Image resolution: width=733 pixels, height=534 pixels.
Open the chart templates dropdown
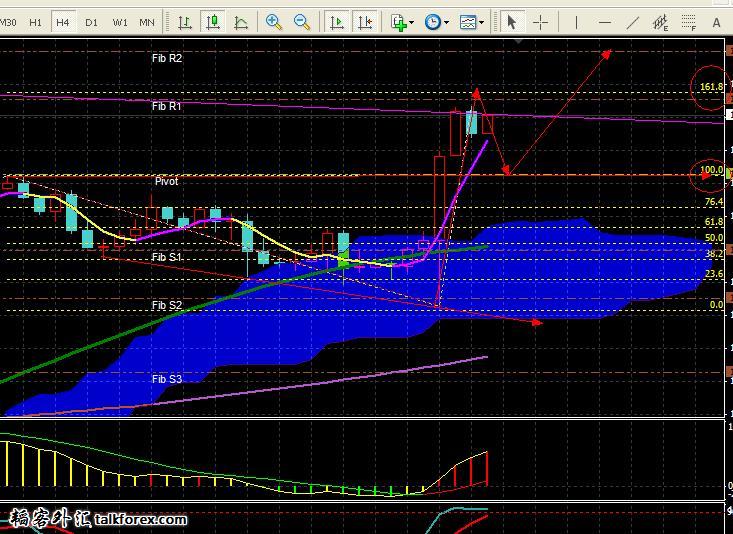click(471, 21)
